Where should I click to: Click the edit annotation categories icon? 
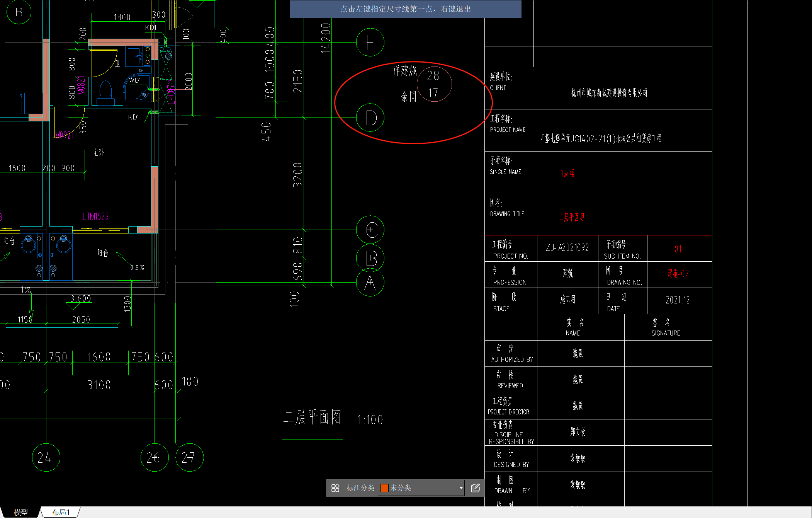pyautogui.click(x=476, y=488)
